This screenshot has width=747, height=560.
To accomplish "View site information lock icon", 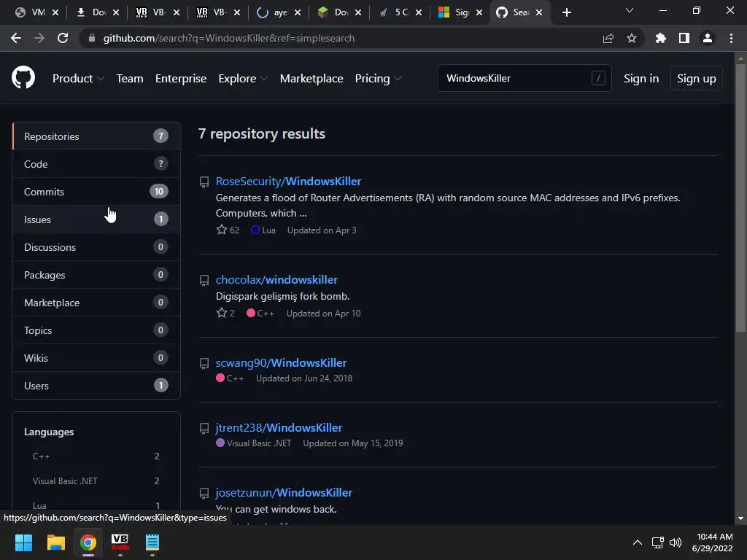I will pos(92,38).
